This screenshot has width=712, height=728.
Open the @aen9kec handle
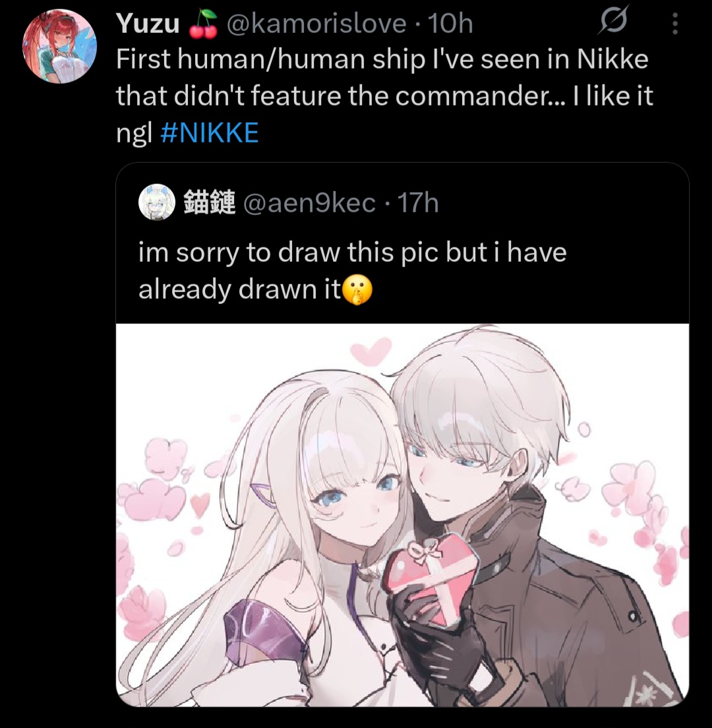(x=310, y=203)
